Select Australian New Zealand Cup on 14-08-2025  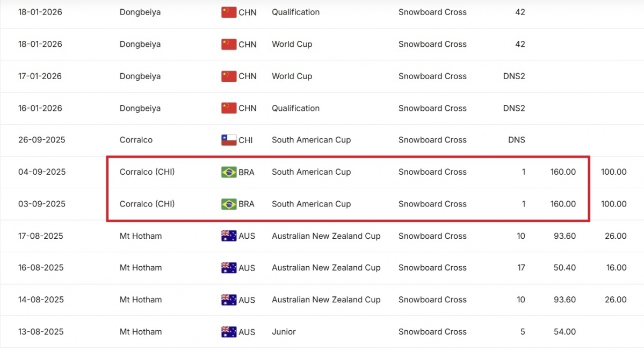(x=325, y=300)
